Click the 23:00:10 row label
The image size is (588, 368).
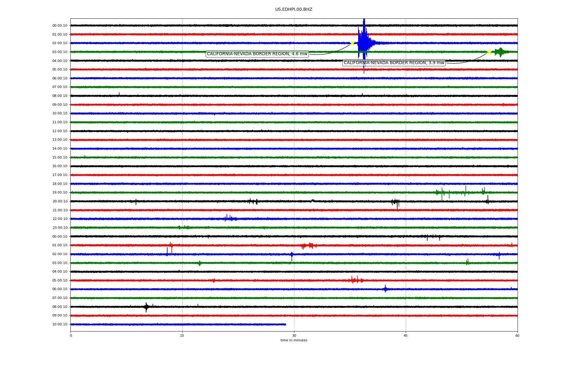60,228
